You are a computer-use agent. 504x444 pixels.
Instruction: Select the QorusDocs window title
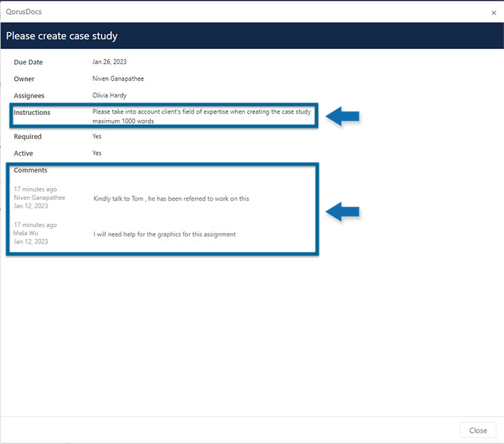pyautogui.click(x=24, y=12)
